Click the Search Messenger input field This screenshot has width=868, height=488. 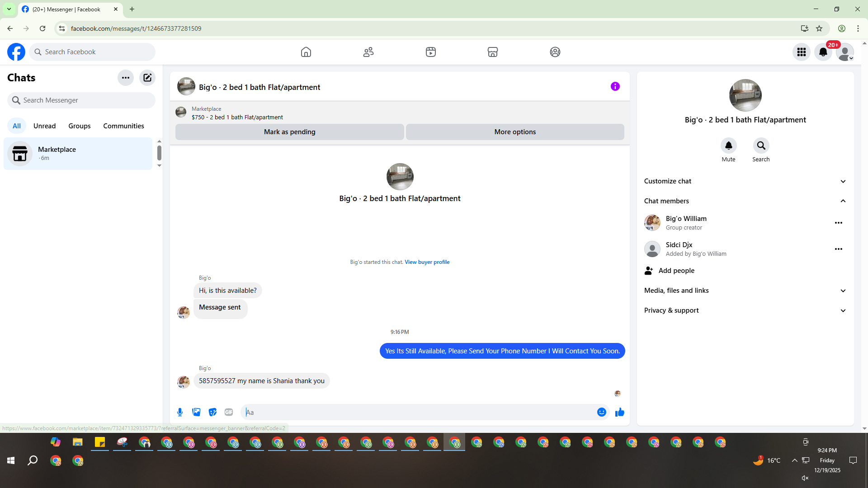coord(81,100)
